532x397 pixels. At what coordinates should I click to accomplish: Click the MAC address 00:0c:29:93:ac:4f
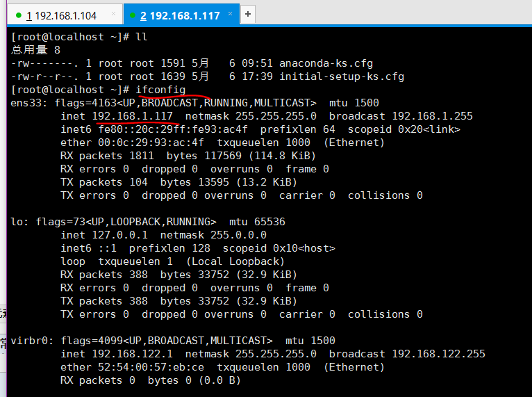pos(151,143)
